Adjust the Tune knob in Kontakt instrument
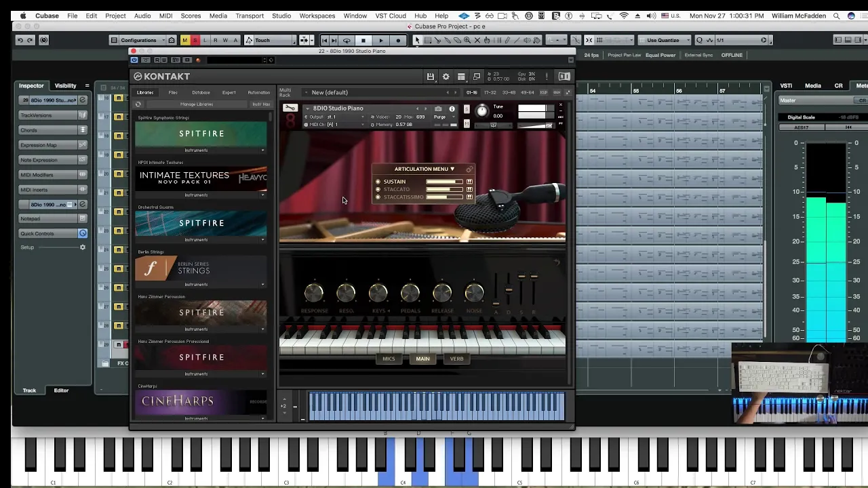This screenshot has width=868, height=488. pyautogui.click(x=482, y=111)
